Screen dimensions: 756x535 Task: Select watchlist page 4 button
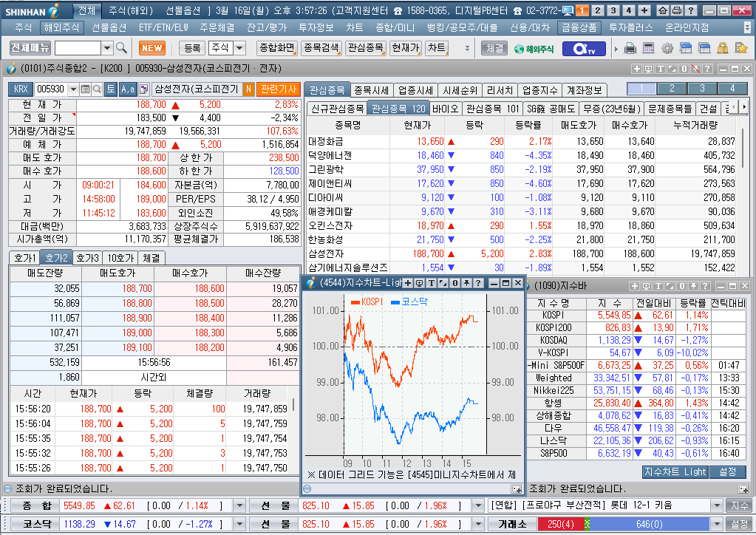[x=732, y=89]
